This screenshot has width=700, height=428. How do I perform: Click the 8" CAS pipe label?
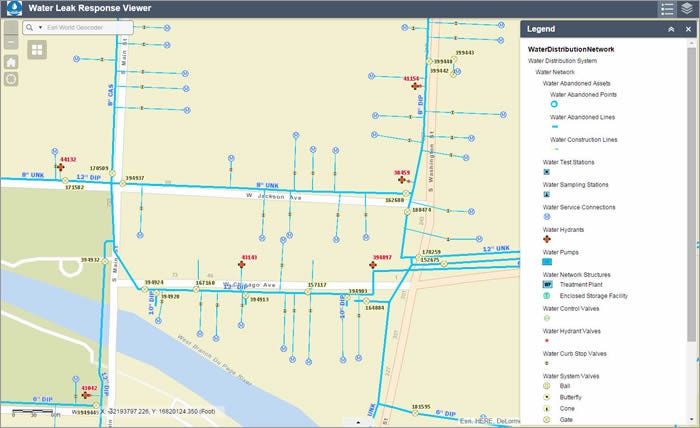[x=110, y=95]
